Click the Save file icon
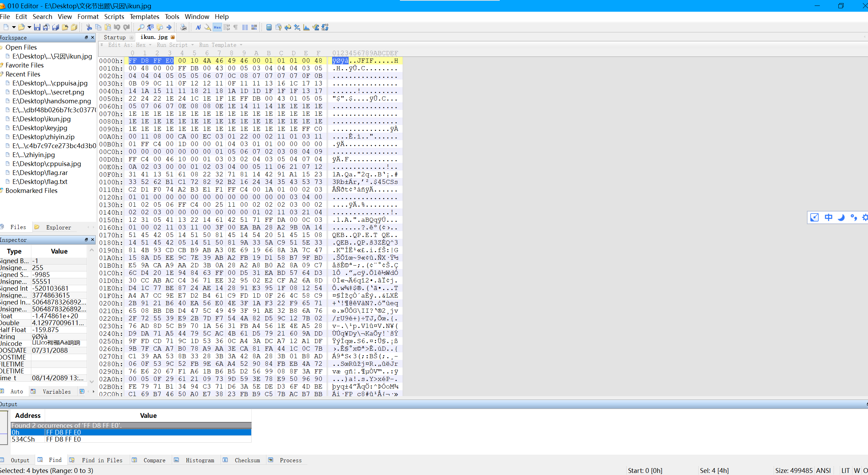Screen dimensions: 868x475 [37, 27]
